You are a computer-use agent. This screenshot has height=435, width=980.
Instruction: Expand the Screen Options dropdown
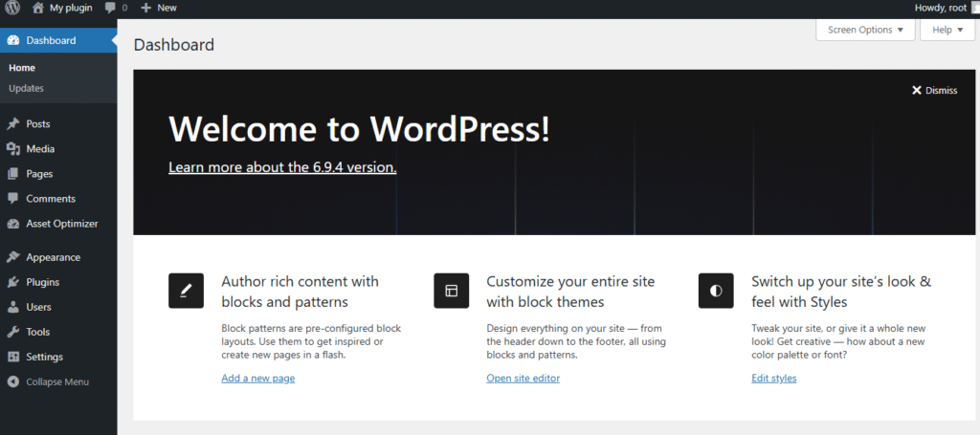pos(865,30)
